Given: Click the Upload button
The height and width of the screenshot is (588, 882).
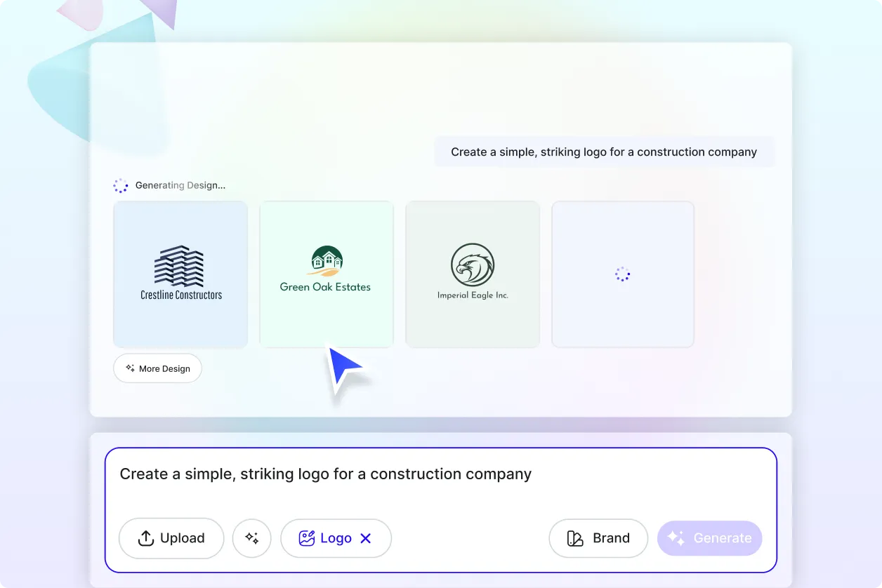Looking at the screenshot, I should 171,537.
